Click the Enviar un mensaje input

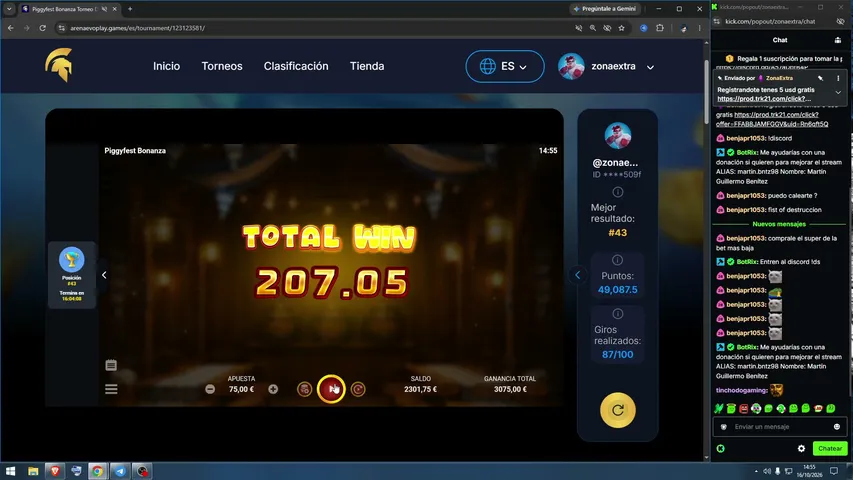780,427
